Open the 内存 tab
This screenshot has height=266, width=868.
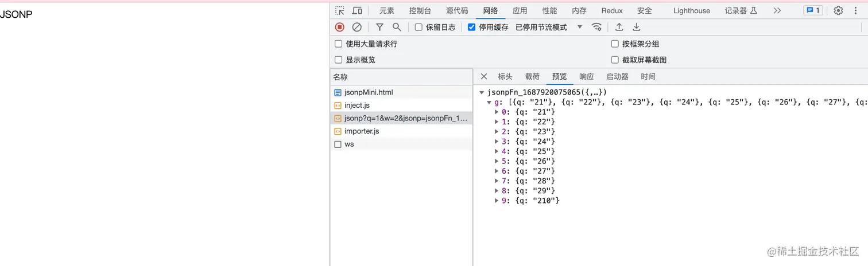[579, 10]
